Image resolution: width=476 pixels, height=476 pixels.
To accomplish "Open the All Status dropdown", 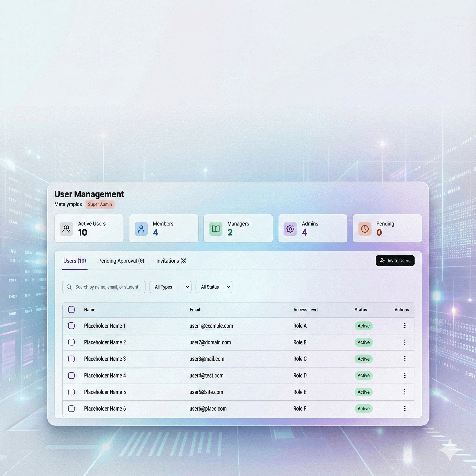I will coord(214,287).
